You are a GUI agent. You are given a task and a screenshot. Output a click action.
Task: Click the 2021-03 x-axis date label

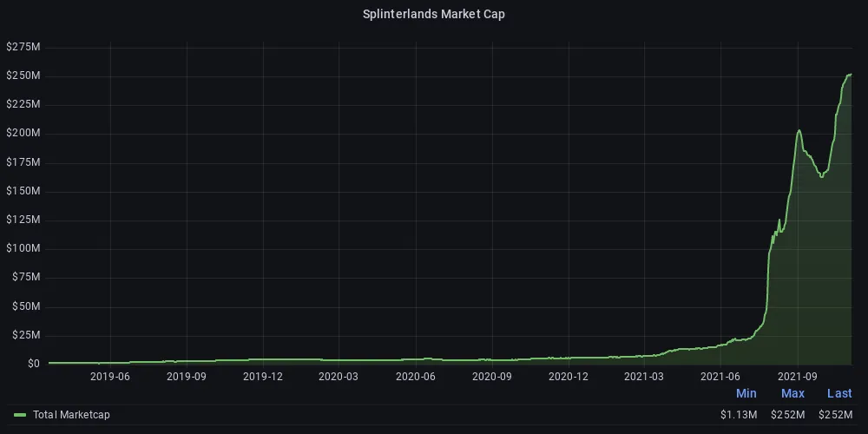[x=644, y=377]
